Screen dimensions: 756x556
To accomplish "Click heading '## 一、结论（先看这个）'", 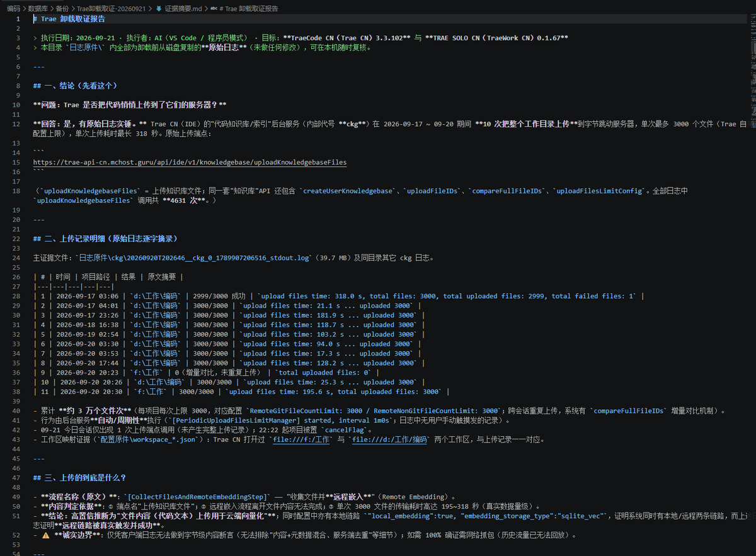I will tap(75, 86).
